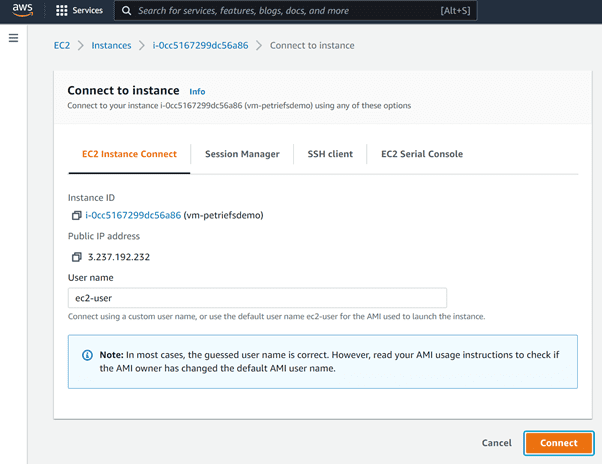Image resolution: width=602 pixels, height=464 pixels.
Task: Open breadcrumb instance i-0cc5167299dc56a86
Action: tap(200, 45)
